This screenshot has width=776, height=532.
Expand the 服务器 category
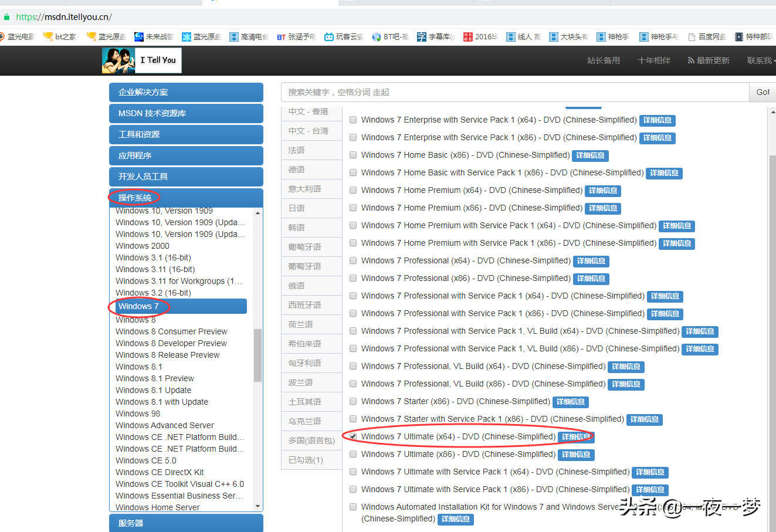pyautogui.click(x=186, y=523)
